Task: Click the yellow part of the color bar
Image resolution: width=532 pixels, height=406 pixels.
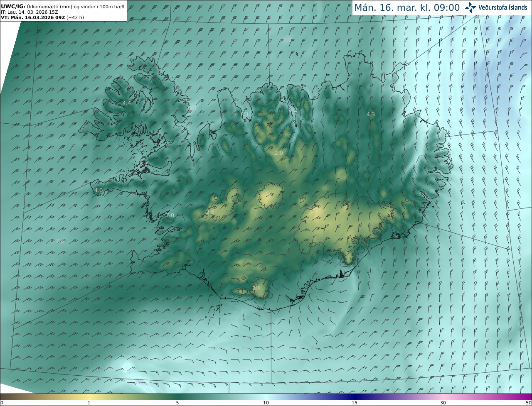Action: coord(89,396)
